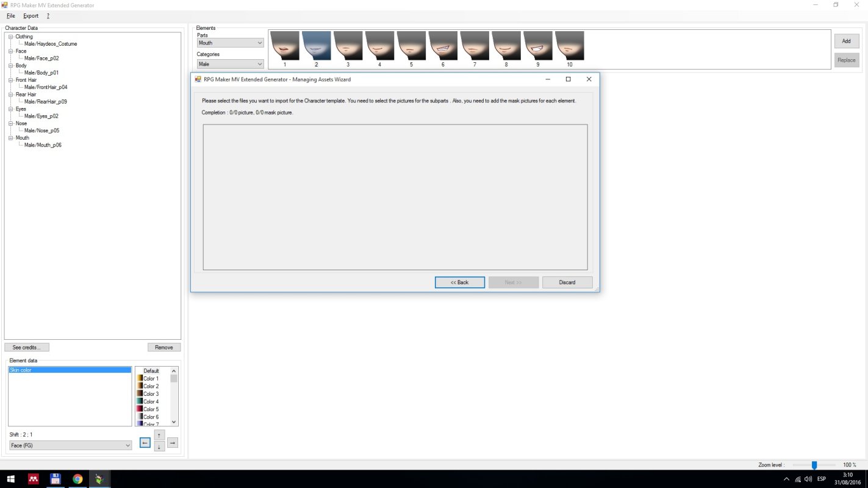Open the Parts dropdown showing Mouth
This screenshot has width=868, height=488.
[230, 43]
